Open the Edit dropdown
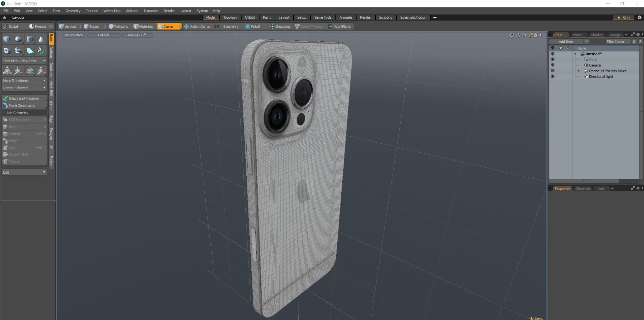 tap(24, 172)
